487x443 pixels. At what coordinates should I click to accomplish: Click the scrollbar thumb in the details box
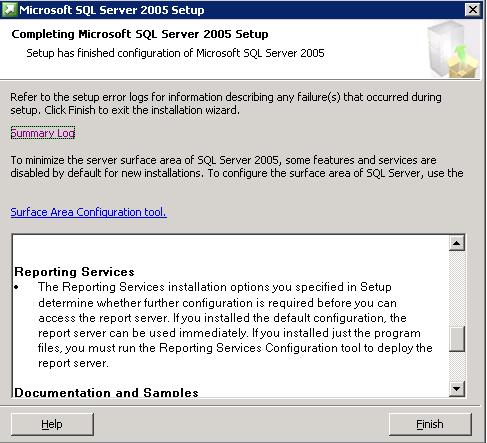(x=457, y=338)
